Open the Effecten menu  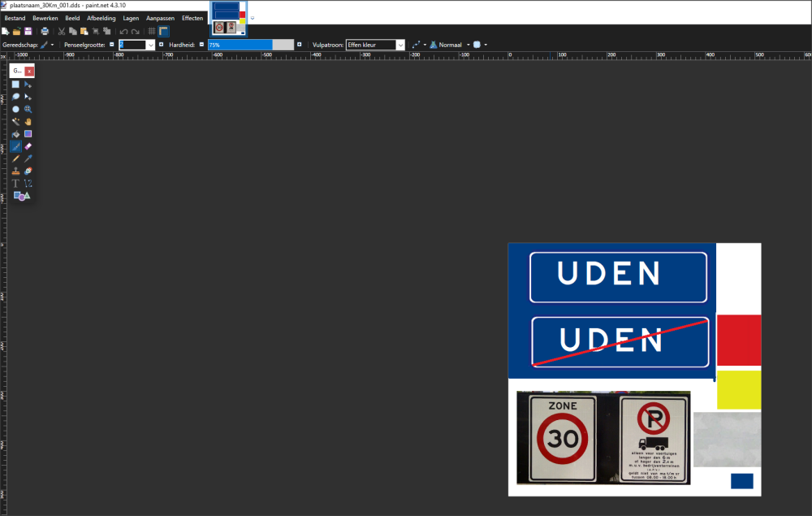pyautogui.click(x=192, y=18)
